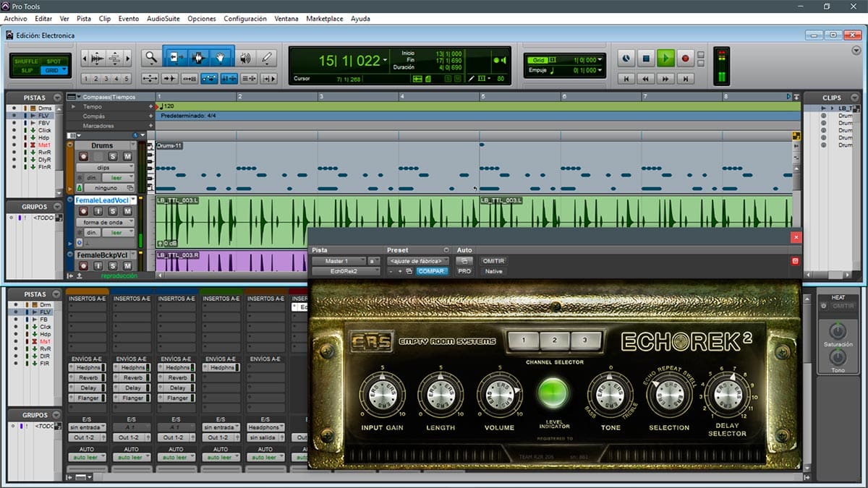Click the Hedphns send on first mixer channel
This screenshot has width=868, height=488.
88,368
